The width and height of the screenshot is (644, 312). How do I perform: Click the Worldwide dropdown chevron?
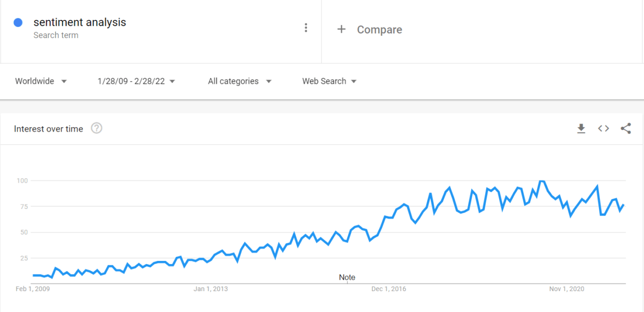[x=64, y=81]
